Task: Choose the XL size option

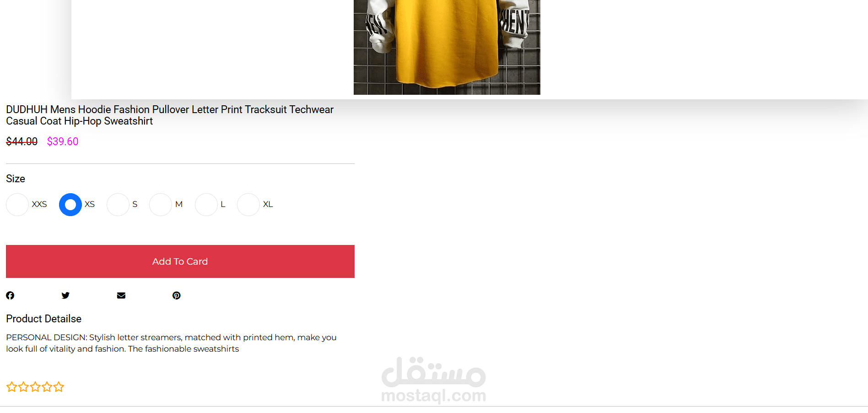Action: coord(248,205)
